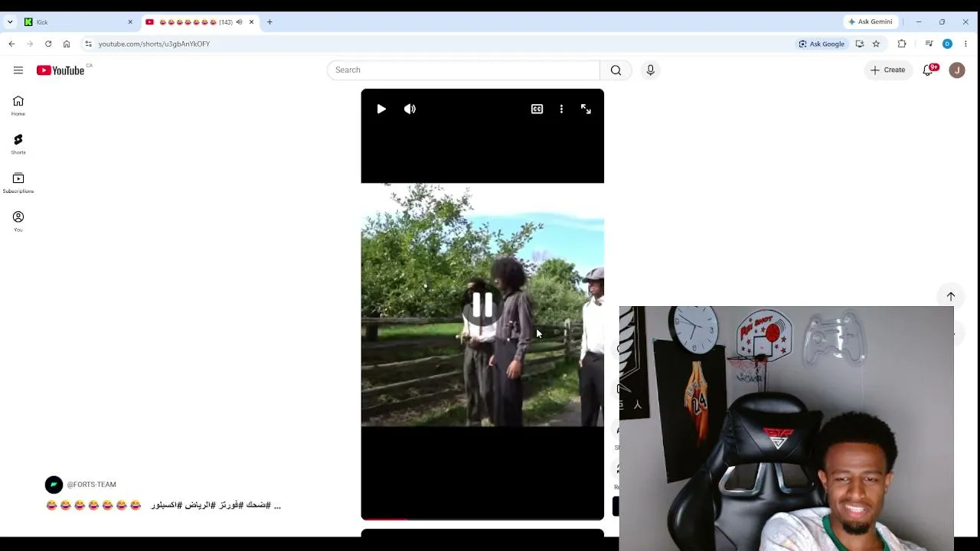
Task: Toggle closed captions on the Short
Action: tap(537, 109)
